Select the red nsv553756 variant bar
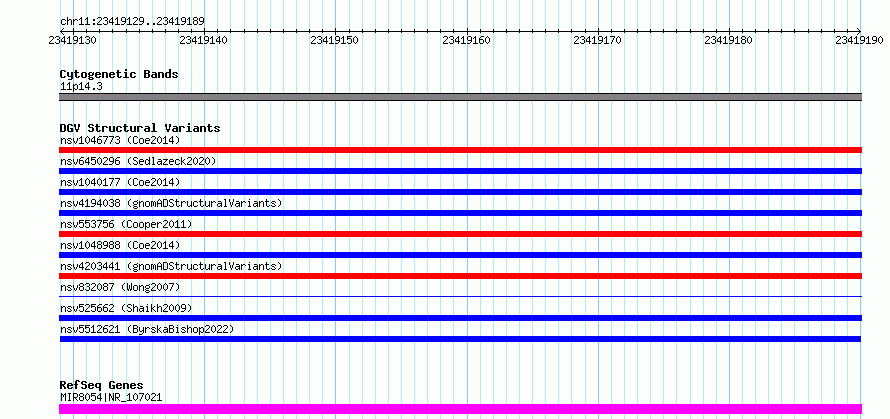 [460, 234]
